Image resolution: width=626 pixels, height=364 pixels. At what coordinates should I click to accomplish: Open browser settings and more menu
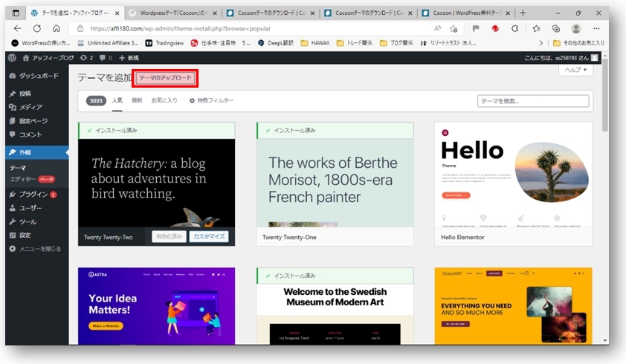coord(596,28)
